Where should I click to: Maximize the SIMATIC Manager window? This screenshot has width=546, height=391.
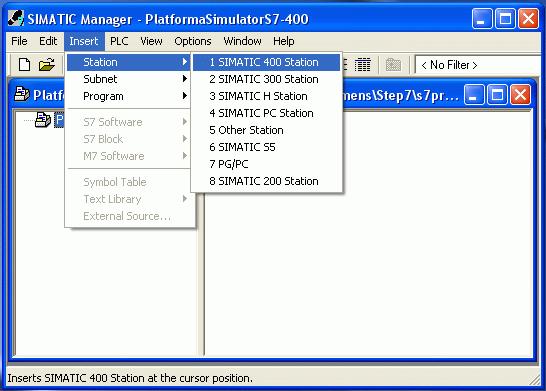[x=505, y=18]
